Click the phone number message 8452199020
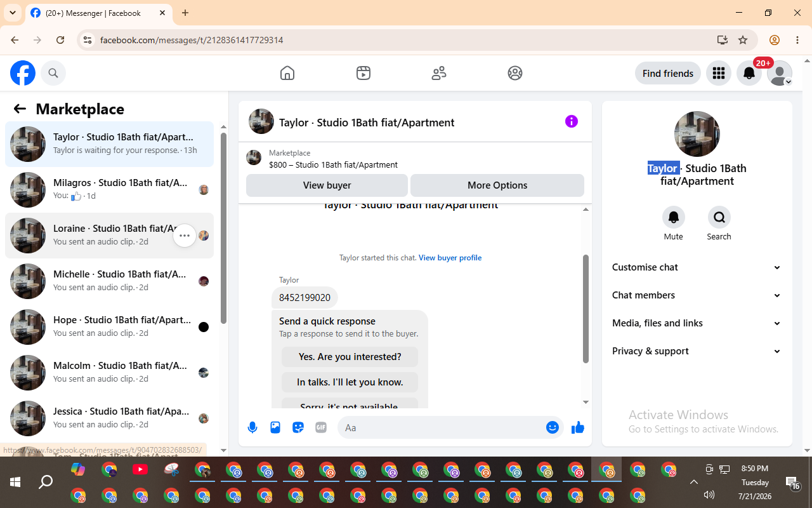 click(x=304, y=297)
